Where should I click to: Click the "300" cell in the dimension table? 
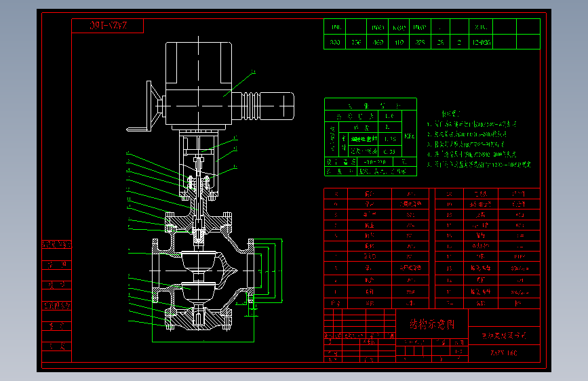pyautogui.click(x=334, y=42)
